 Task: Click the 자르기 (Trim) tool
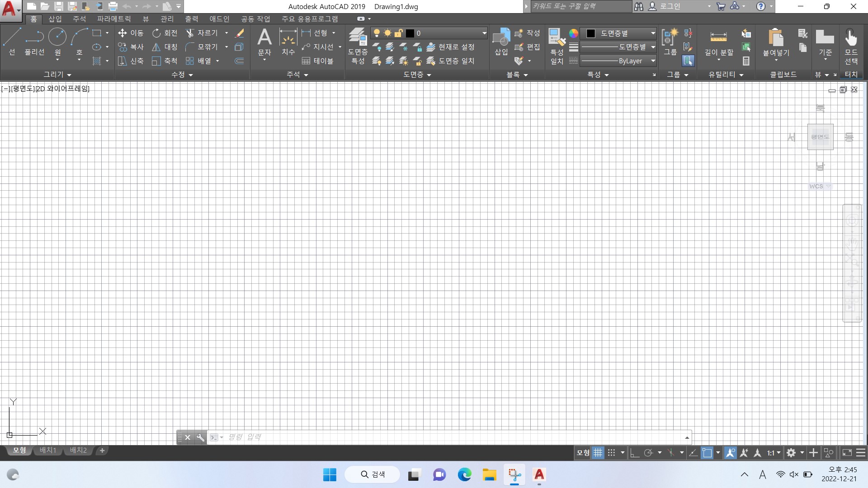click(202, 33)
